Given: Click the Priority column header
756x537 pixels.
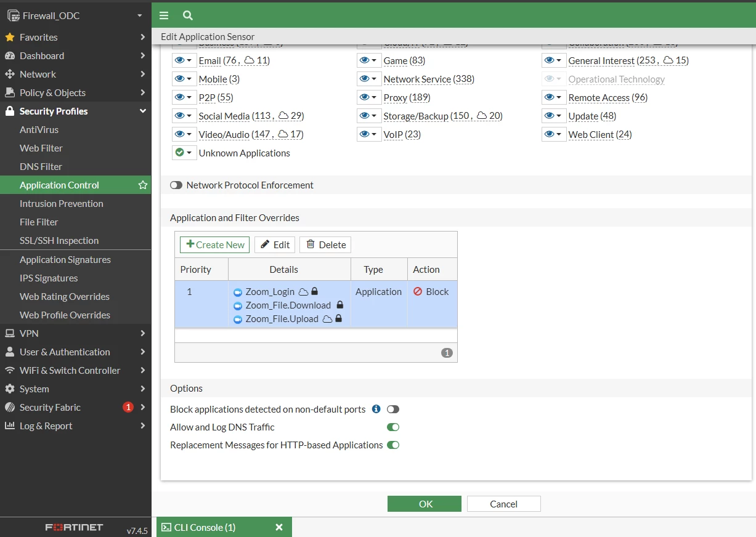Looking at the screenshot, I should (201, 269).
